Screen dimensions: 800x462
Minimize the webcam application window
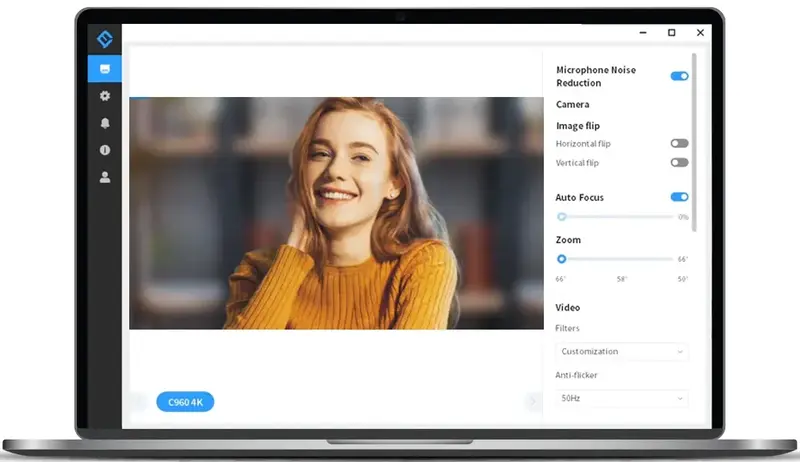643,33
